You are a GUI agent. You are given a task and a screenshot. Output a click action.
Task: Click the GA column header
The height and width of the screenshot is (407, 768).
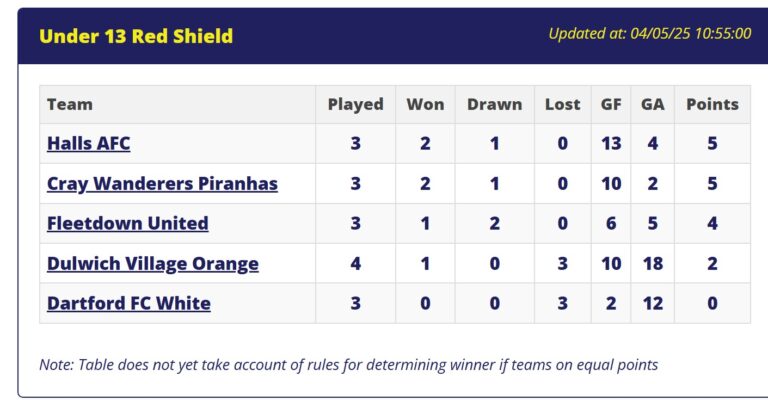click(x=653, y=104)
